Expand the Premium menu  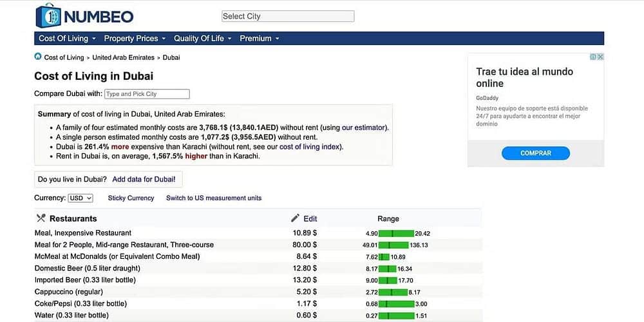pos(260,39)
